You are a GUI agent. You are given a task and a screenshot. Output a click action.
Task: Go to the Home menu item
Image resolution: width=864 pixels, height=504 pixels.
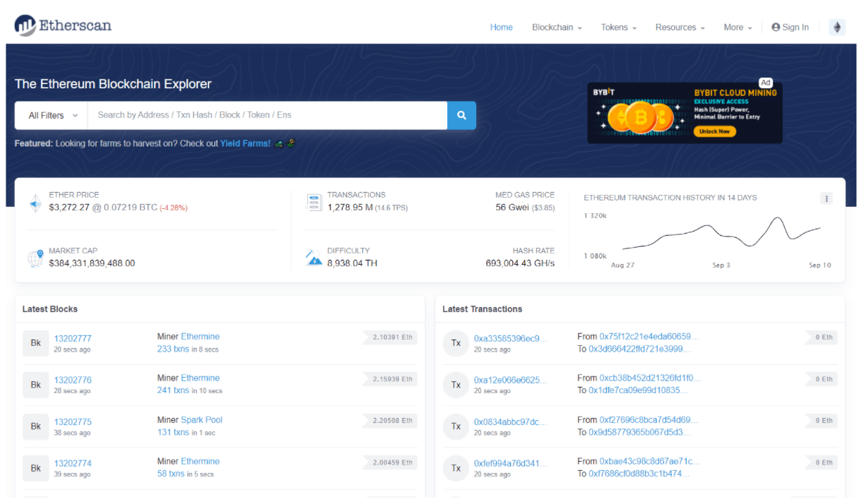tap(501, 28)
